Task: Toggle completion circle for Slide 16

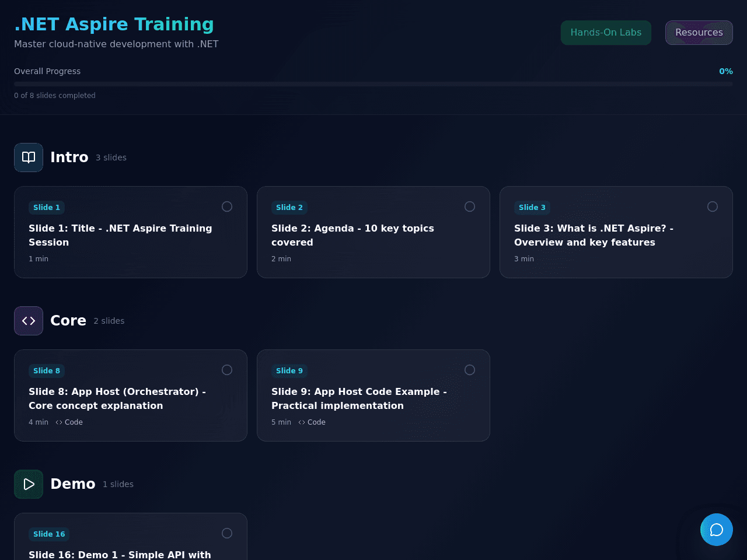Action: [x=227, y=533]
